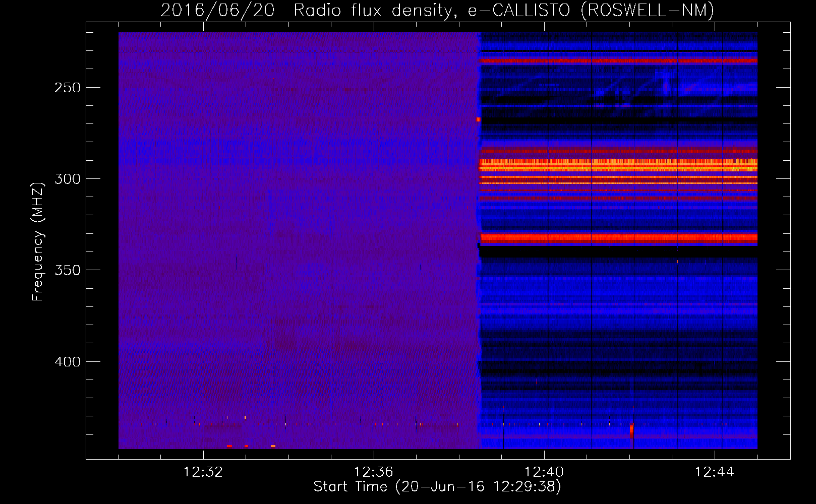Click the 12:36 time tick label

pyautogui.click(x=373, y=472)
